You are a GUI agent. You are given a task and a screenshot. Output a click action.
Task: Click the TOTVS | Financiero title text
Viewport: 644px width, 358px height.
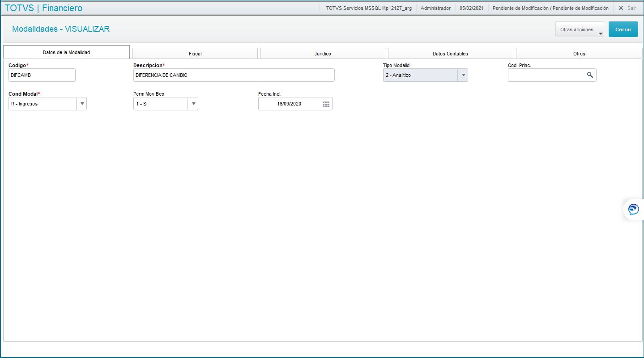43,8
